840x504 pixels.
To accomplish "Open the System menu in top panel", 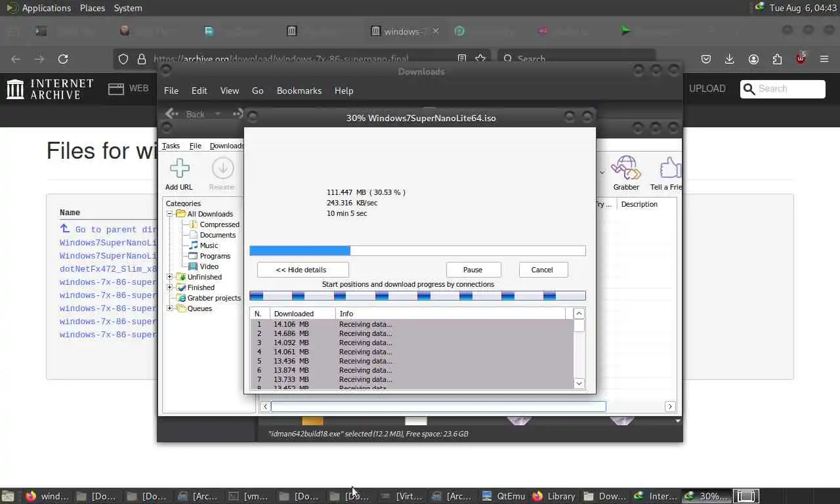I will tap(128, 8).
